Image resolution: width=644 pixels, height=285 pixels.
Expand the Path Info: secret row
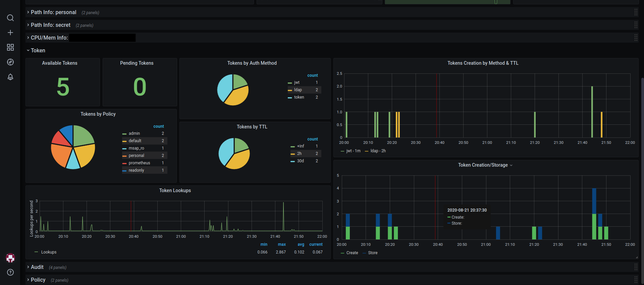tap(50, 25)
